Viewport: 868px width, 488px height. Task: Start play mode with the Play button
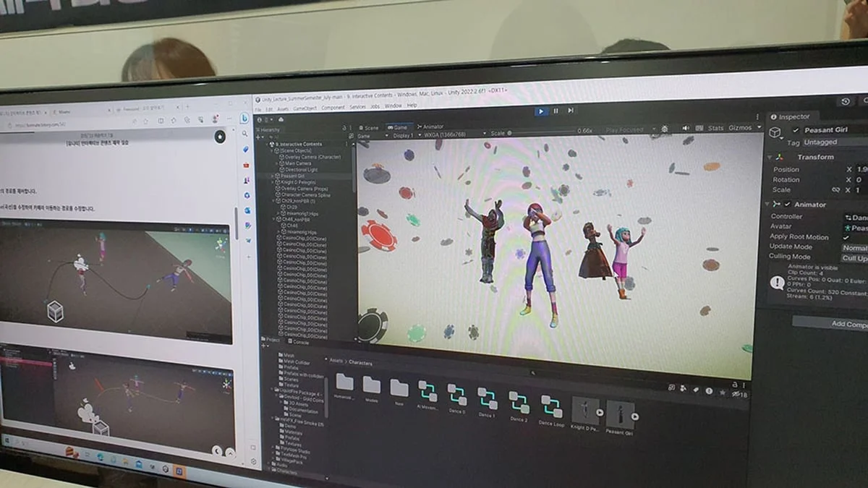click(541, 111)
